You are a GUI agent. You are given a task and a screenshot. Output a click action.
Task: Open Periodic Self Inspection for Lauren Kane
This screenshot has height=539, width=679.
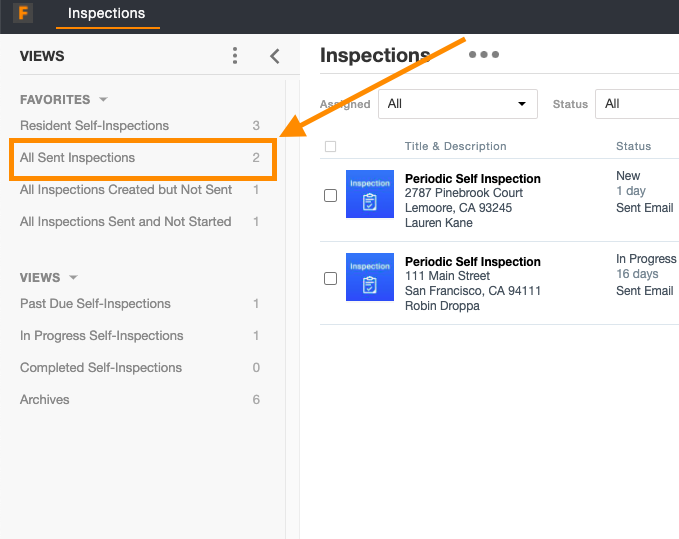click(x=472, y=179)
